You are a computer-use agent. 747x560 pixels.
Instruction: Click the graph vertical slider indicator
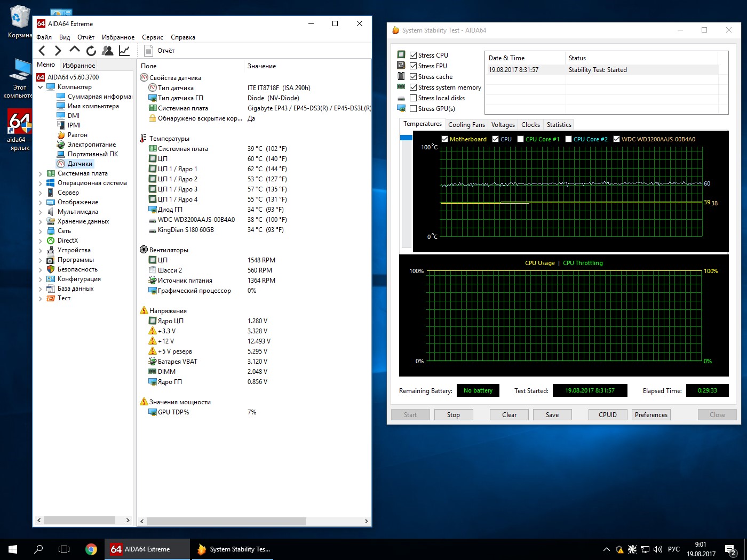406,138
